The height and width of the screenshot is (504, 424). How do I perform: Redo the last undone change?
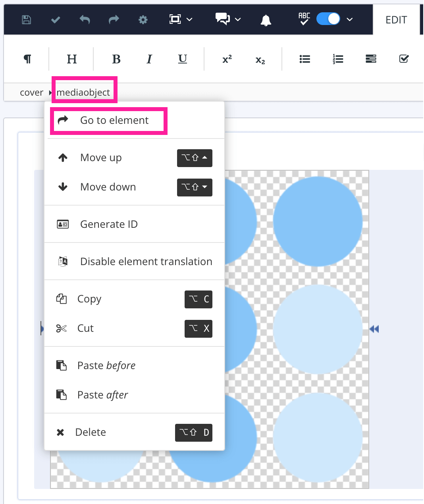click(114, 19)
